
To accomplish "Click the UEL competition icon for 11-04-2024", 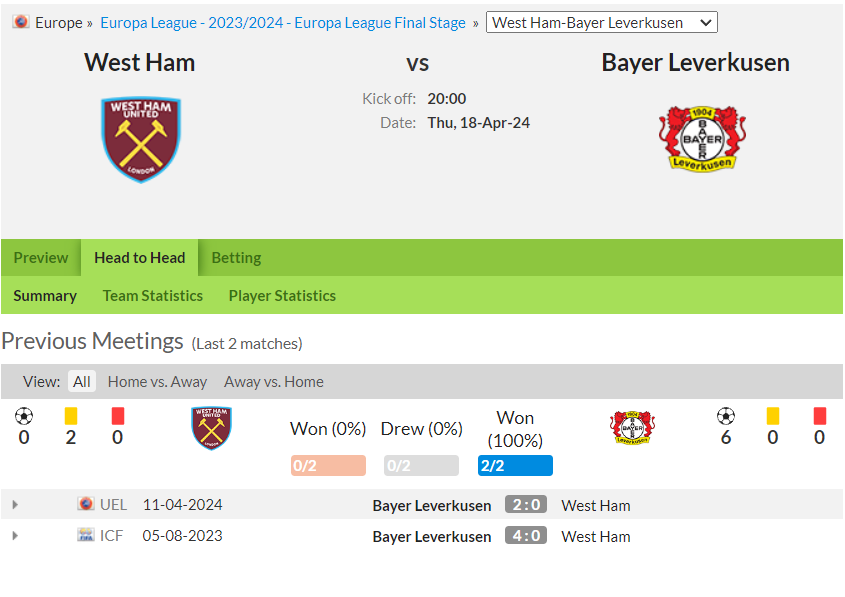I will click(x=86, y=504).
